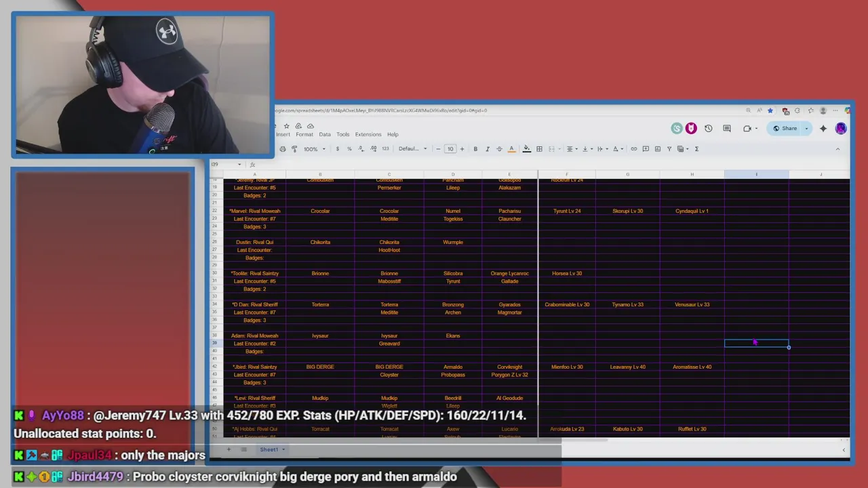Star the spreadsheet document
Screen dimensions: 868x488
point(286,126)
